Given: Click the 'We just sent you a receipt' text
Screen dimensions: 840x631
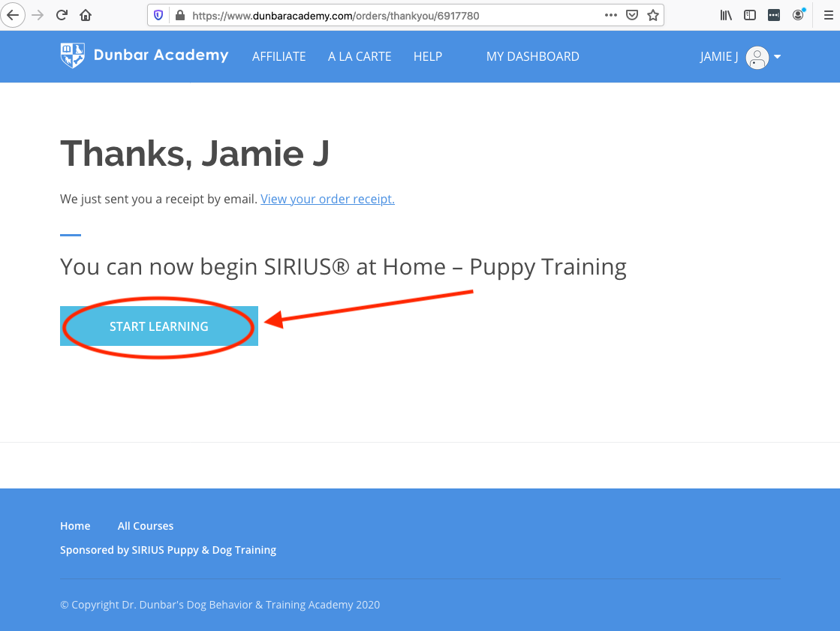Looking at the screenshot, I should point(158,199).
